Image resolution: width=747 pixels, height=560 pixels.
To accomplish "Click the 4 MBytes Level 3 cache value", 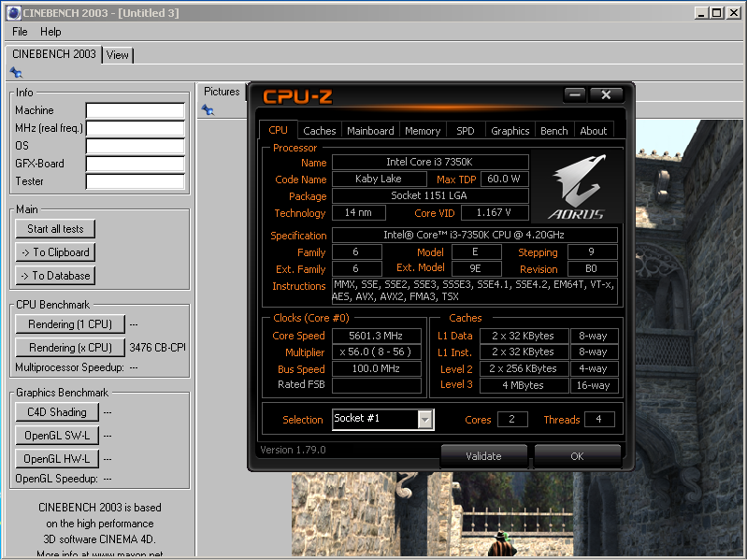I will (524, 385).
